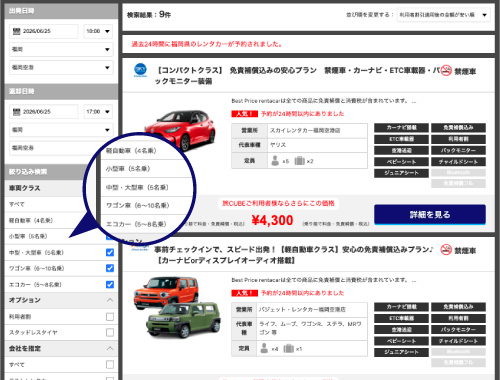Click the orange and green kei car thumbnail

pyautogui.click(x=177, y=307)
